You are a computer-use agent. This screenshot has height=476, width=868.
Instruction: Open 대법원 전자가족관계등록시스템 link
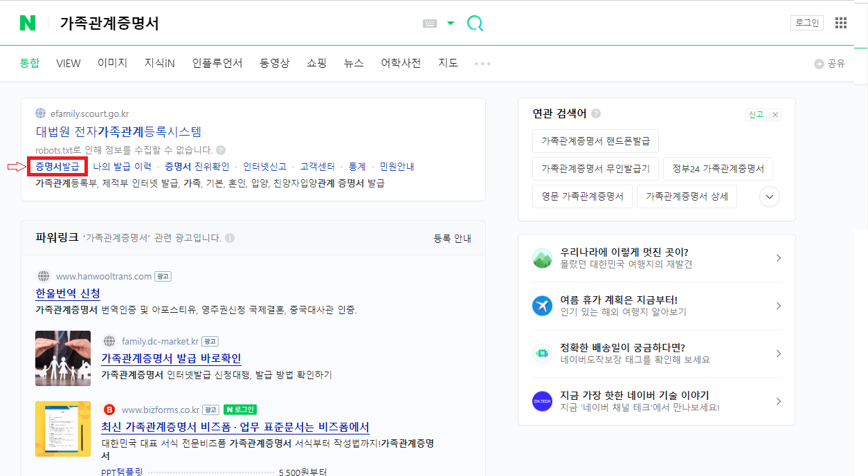tap(118, 131)
